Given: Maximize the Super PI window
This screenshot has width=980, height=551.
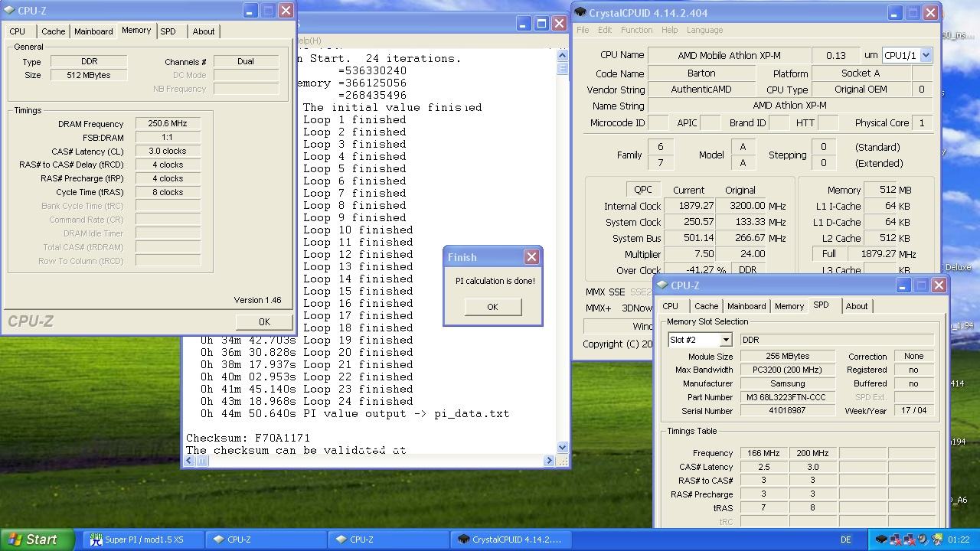Looking at the screenshot, I should coord(541,24).
